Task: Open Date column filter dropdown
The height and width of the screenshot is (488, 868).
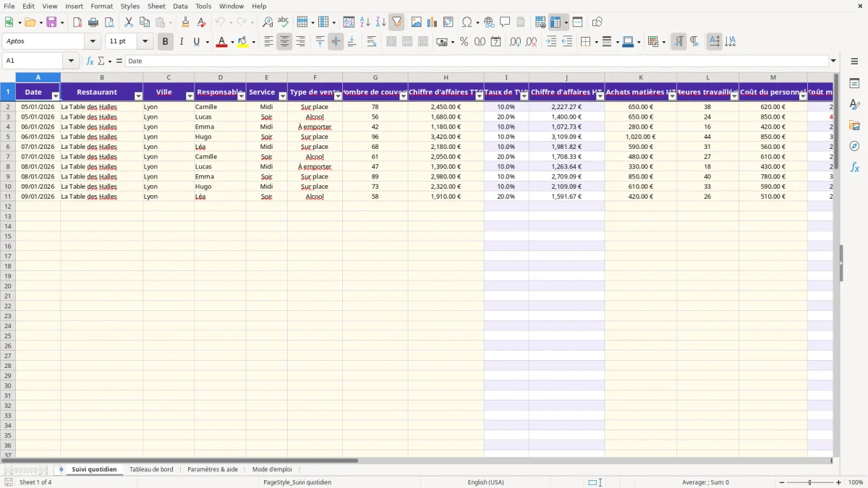Action: (56, 96)
